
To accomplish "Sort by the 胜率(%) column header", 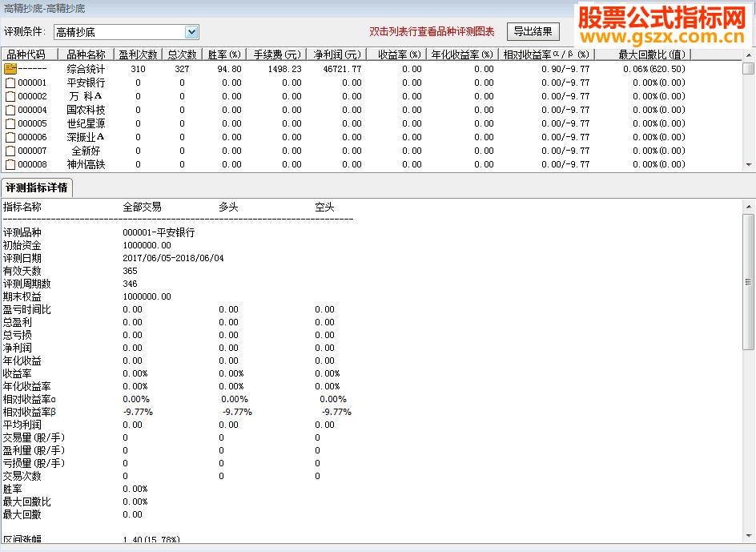I will point(223,54).
